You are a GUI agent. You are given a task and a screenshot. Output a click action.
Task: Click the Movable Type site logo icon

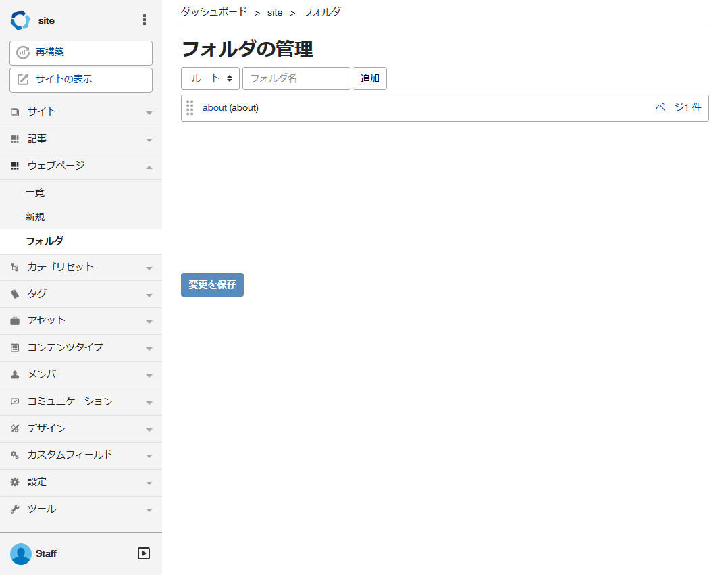click(20, 20)
